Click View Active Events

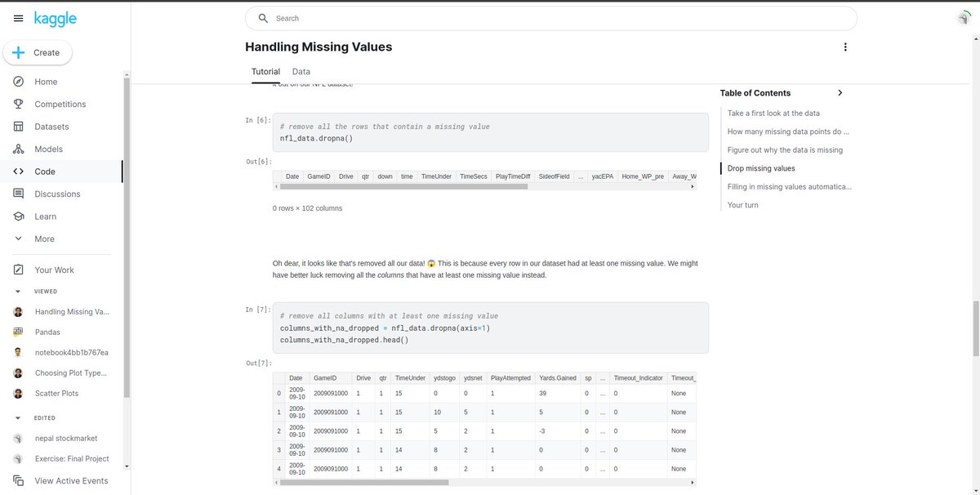tap(71, 480)
